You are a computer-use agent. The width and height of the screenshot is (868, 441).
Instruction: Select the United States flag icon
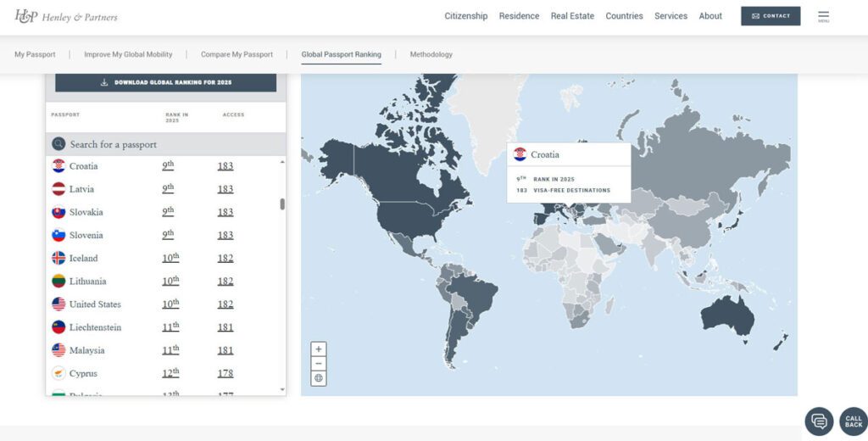[x=58, y=304]
